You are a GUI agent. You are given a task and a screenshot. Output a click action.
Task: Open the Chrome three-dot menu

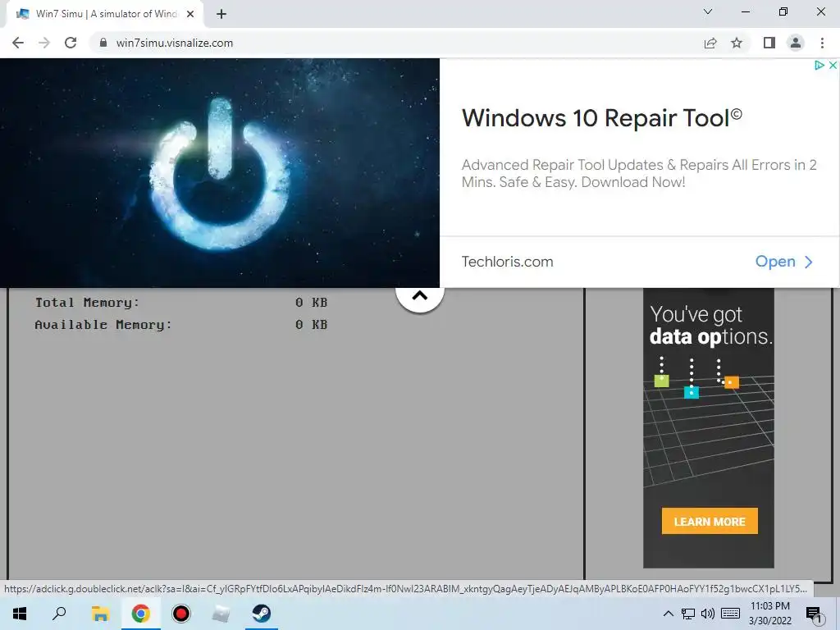[822, 43]
